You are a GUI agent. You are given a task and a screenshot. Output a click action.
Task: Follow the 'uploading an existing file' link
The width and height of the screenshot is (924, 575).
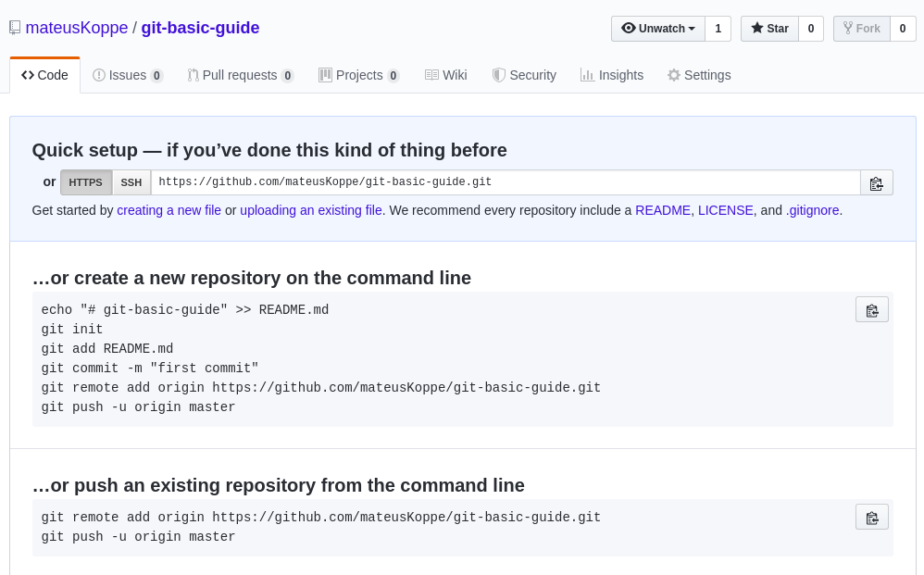311,210
